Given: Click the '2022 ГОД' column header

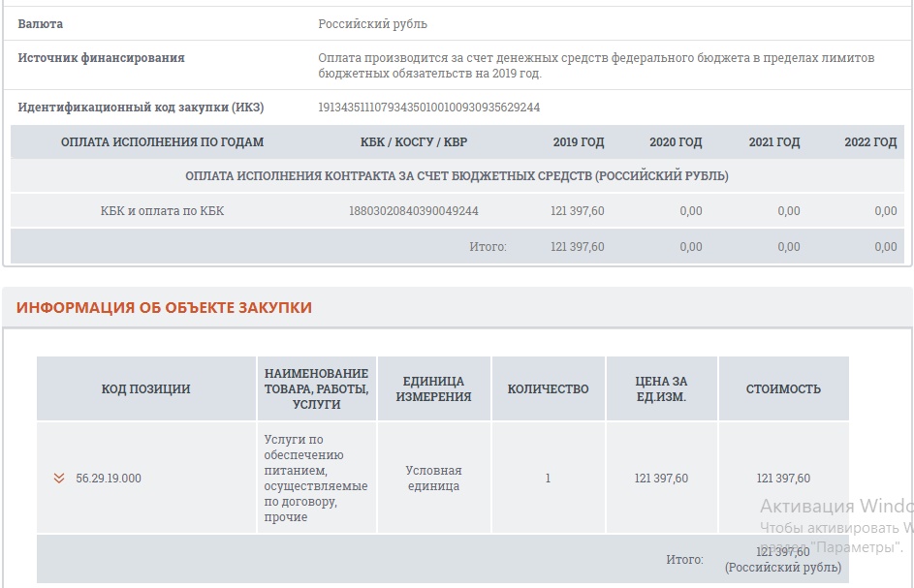Looking at the screenshot, I should coord(870,141).
